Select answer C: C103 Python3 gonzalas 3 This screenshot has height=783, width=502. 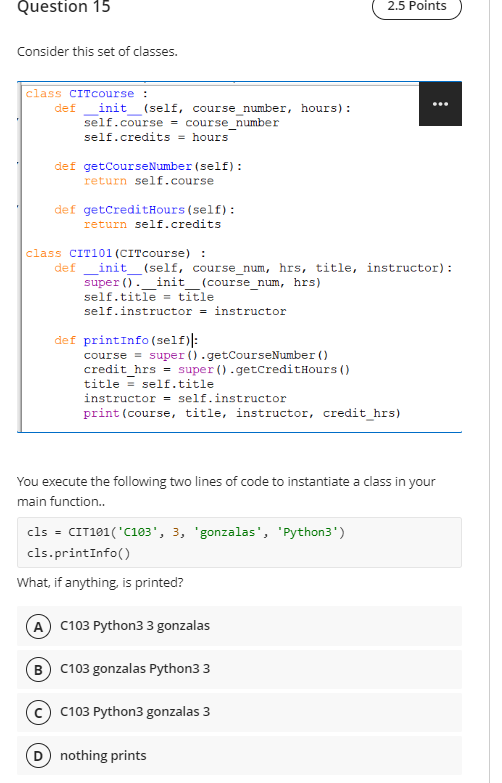[x=239, y=712]
